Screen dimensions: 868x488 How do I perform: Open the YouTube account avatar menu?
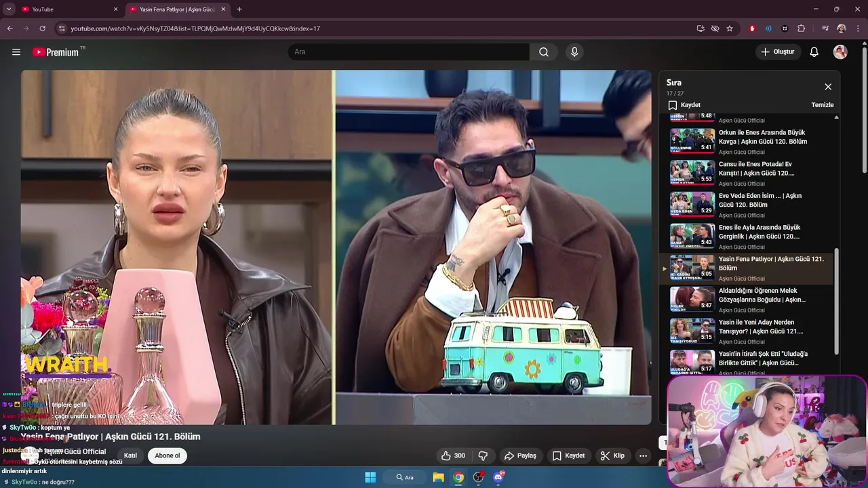[x=840, y=52]
